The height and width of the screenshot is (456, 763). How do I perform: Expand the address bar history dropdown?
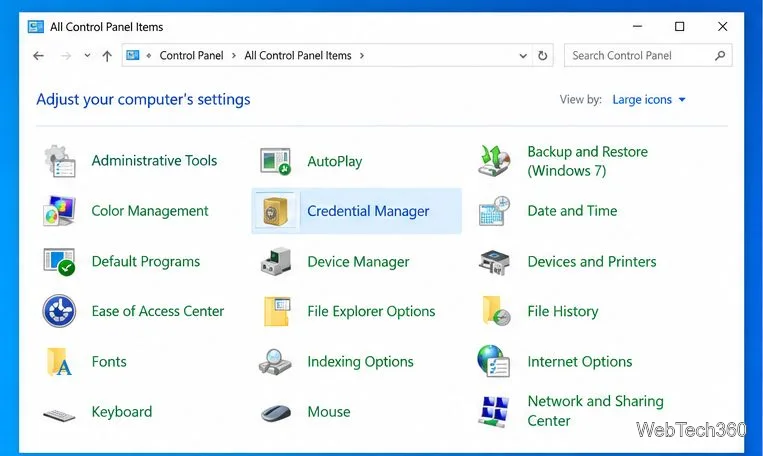click(523, 56)
